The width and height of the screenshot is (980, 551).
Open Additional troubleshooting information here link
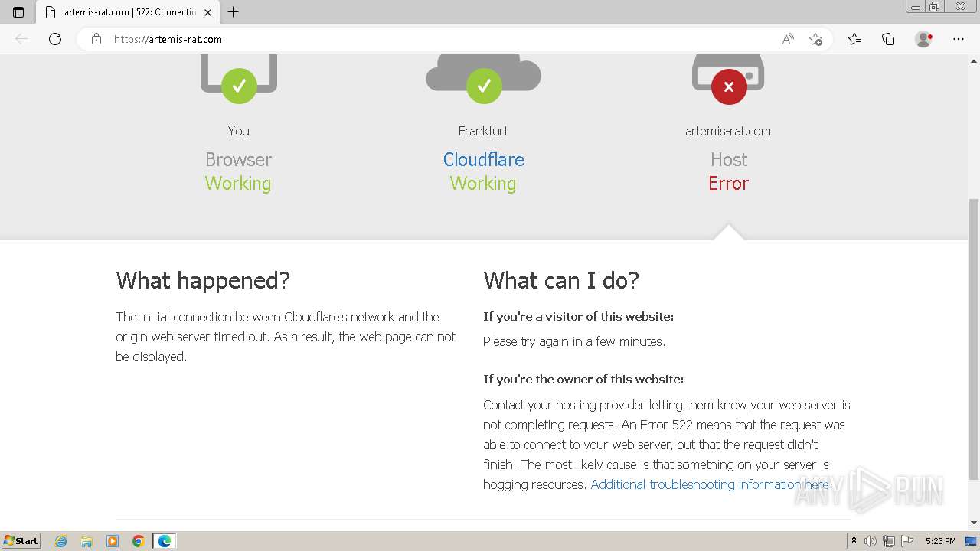710,484
